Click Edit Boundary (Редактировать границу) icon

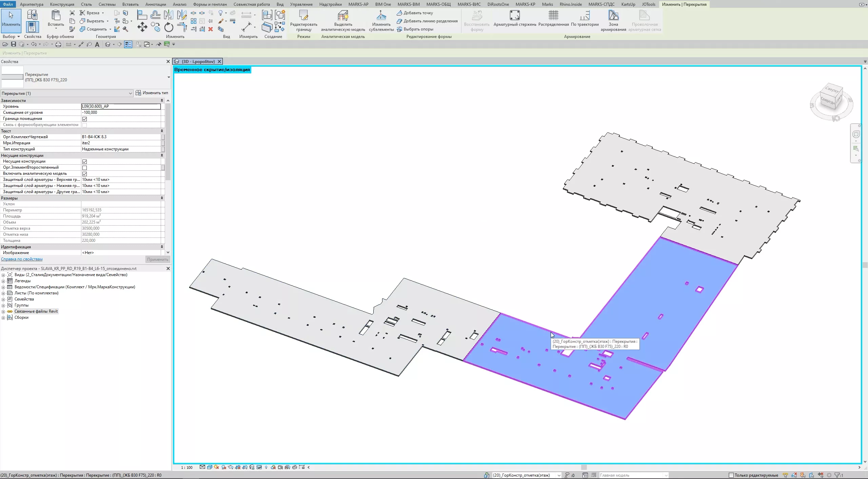[x=303, y=16]
